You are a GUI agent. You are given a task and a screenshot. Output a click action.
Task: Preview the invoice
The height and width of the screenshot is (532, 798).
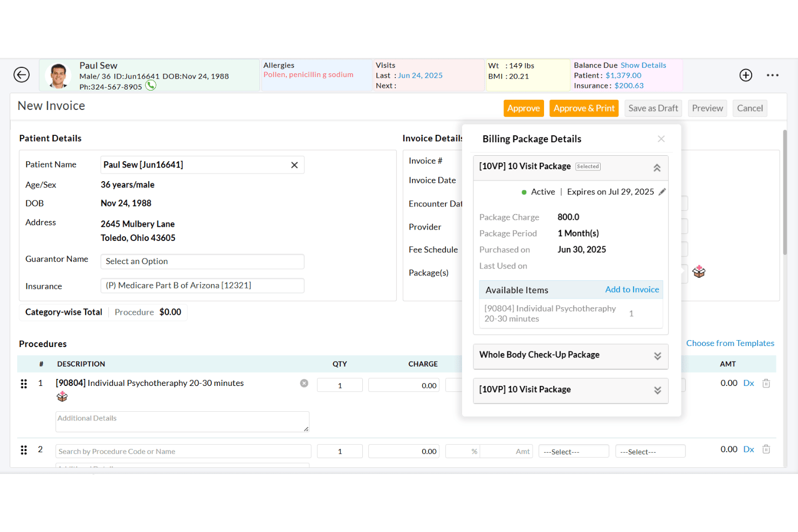coord(707,108)
